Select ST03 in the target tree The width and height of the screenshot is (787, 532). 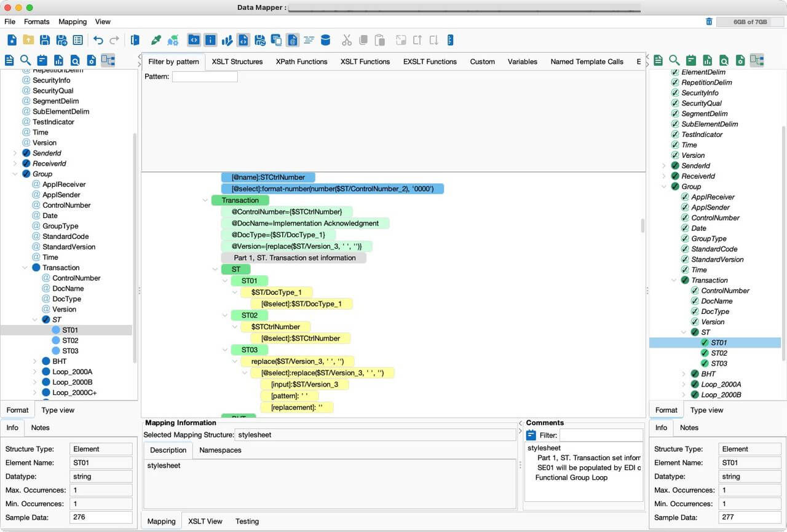(719, 363)
